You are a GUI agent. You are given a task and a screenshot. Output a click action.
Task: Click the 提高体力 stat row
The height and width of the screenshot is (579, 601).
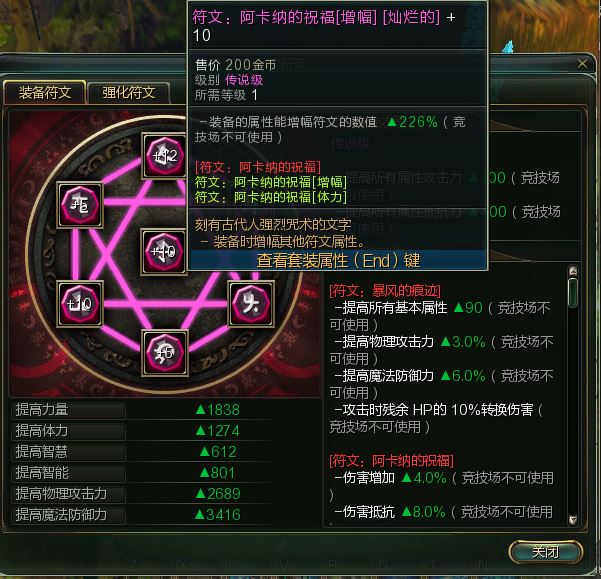[142, 431]
